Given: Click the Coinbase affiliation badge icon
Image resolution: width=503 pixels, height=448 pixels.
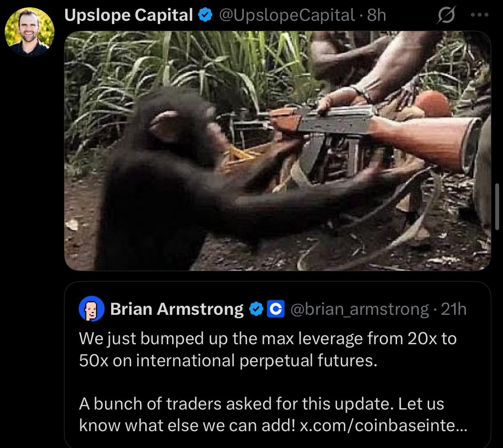Looking at the screenshot, I should 276,309.
